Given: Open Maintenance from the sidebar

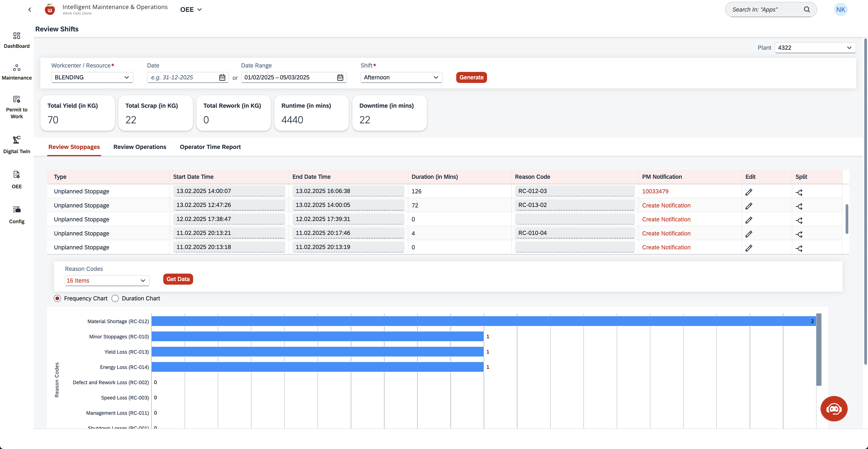Looking at the screenshot, I should tap(16, 72).
